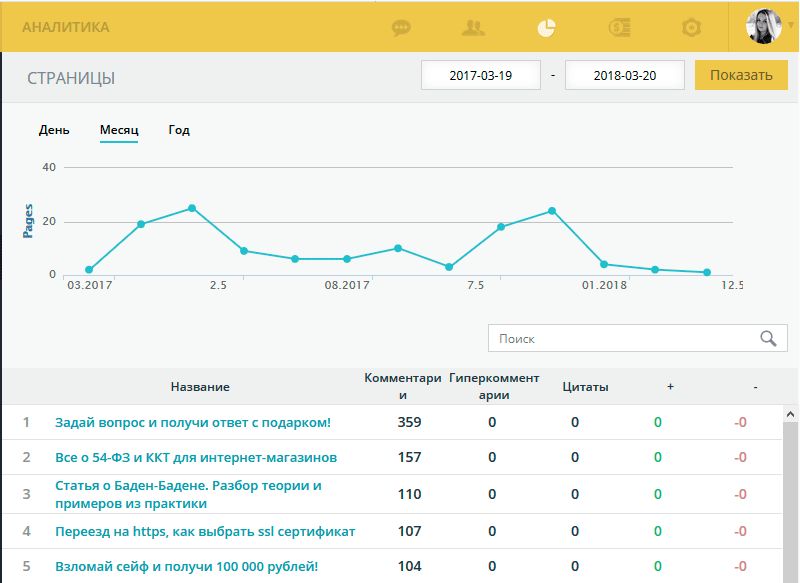800x583 pixels.
Task: Switch chart to Год view
Action: (x=179, y=130)
